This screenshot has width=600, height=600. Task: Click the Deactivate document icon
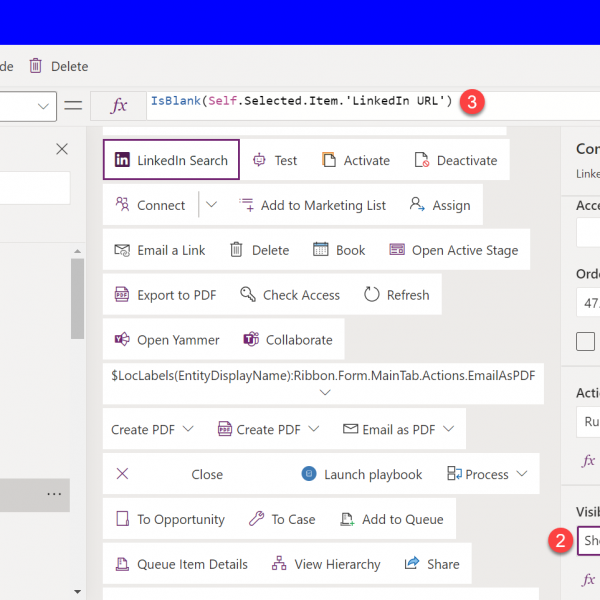[x=422, y=160]
